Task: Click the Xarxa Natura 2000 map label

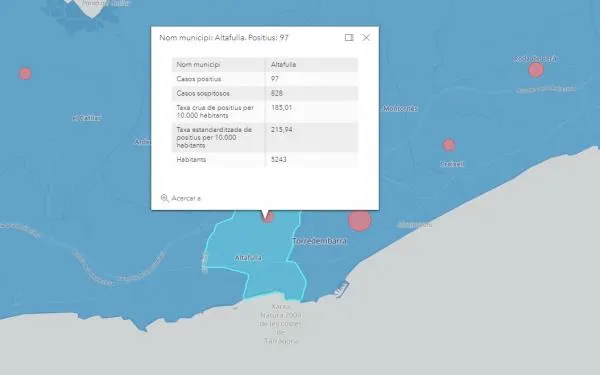Action: [280, 323]
